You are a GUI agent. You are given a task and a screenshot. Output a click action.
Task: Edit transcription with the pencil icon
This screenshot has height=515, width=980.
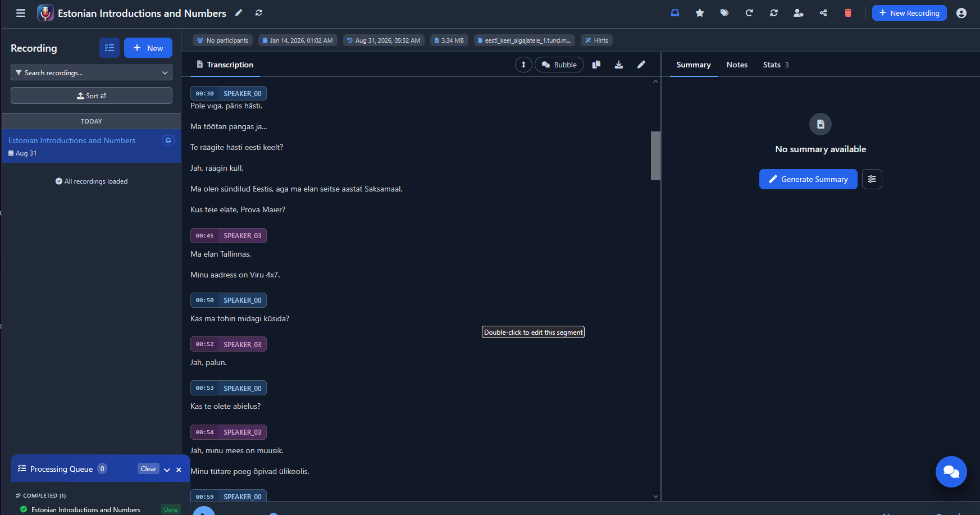click(641, 65)
